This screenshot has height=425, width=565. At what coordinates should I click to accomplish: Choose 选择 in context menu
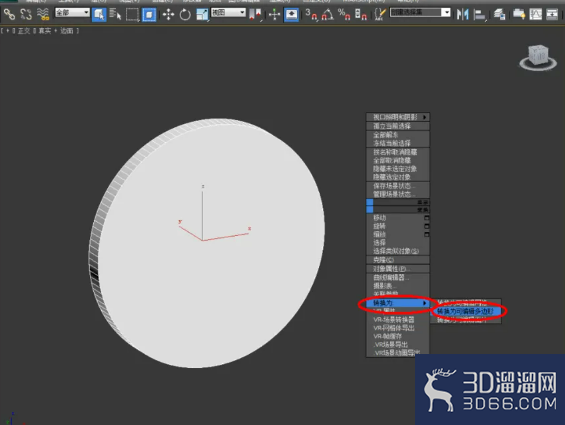(398, 243)
